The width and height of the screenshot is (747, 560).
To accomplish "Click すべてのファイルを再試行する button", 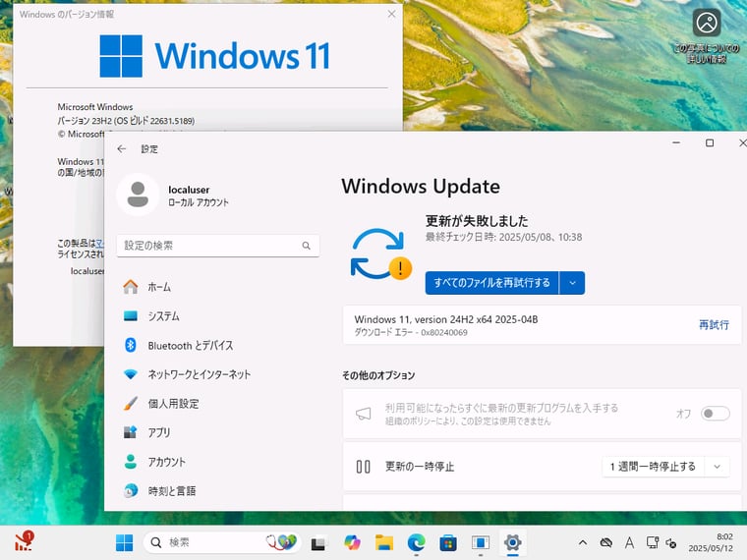I will pos(491,283).
